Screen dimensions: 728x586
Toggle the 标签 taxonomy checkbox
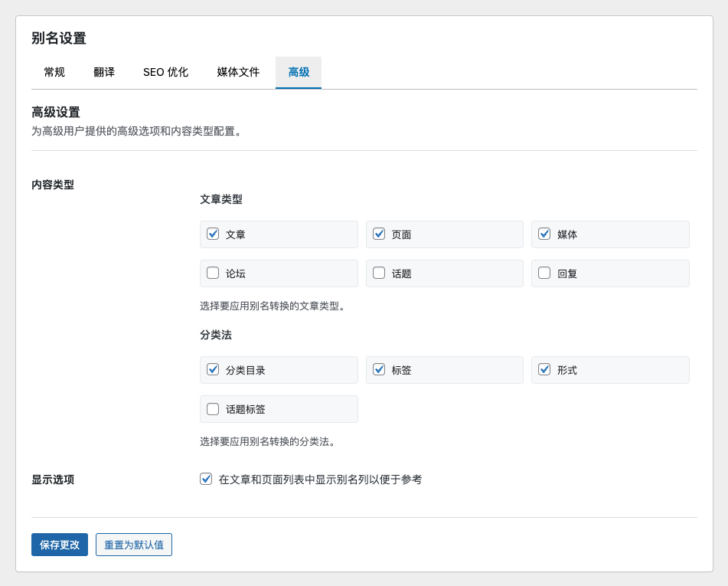click(379, 369)
